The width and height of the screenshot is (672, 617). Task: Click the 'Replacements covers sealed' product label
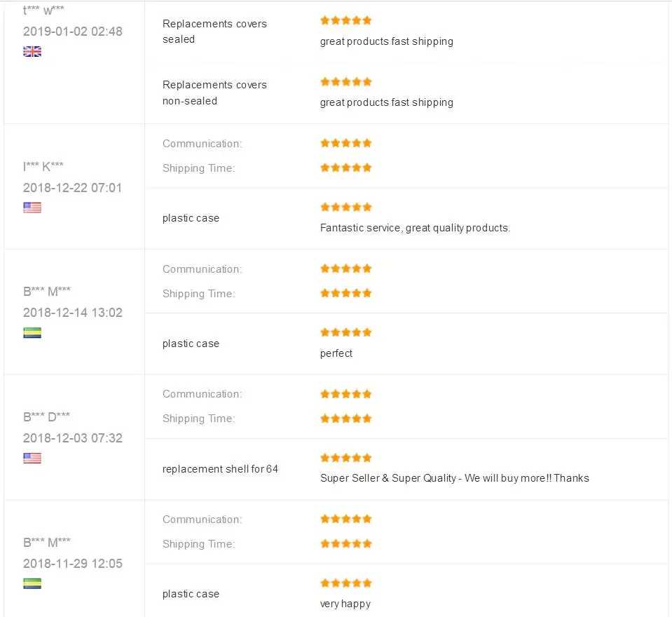click(214, 32)
